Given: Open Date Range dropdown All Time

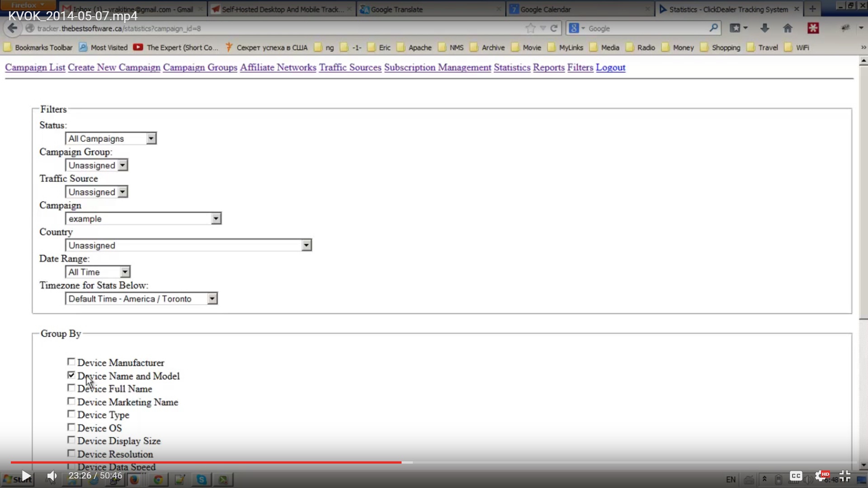Looking at the screenshot, I should pos(98,272).
